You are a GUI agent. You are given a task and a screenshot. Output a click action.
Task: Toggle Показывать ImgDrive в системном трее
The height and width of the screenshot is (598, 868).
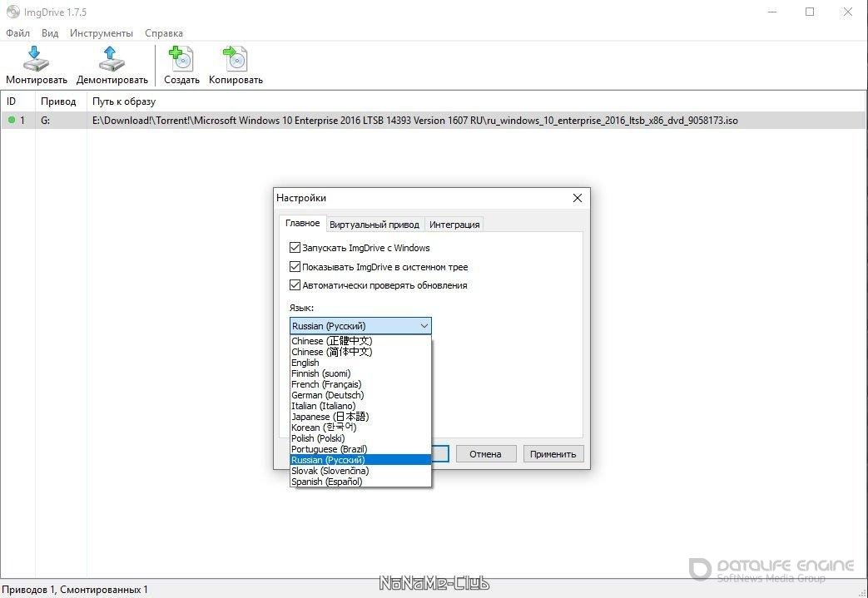tap(295, 267)
